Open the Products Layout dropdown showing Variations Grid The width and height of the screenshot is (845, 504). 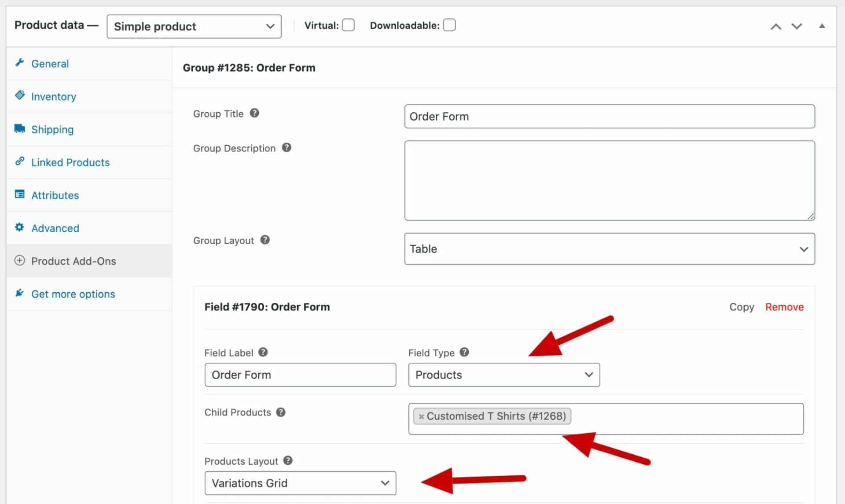300,483
